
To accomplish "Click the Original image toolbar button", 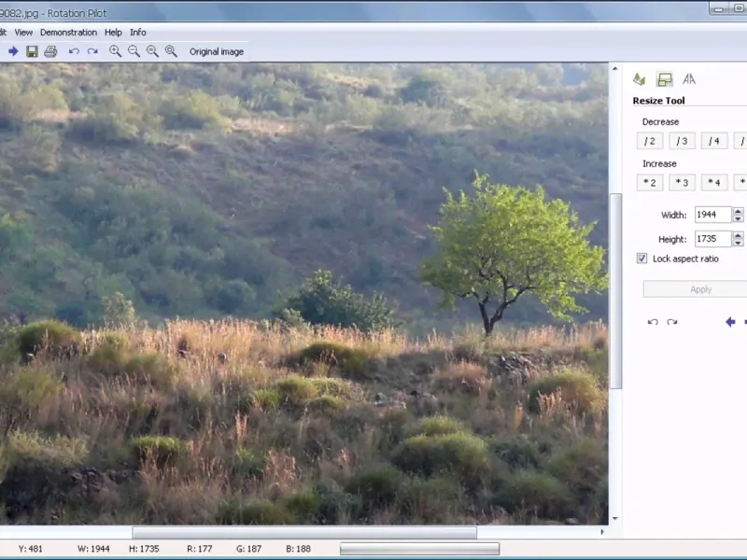I will 217,51.
